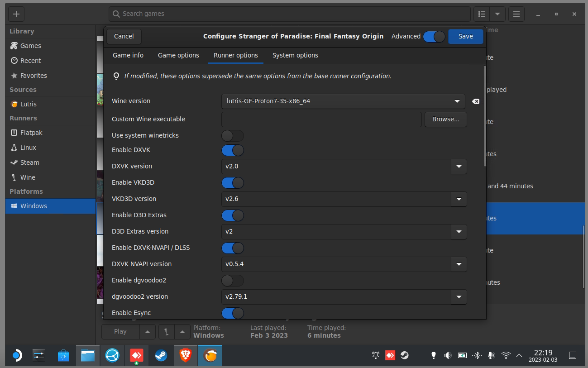Viewport: 588px width, 368px height.
Task: Switch to list view in the Lutris toolbar
Action: coord(482,14)
